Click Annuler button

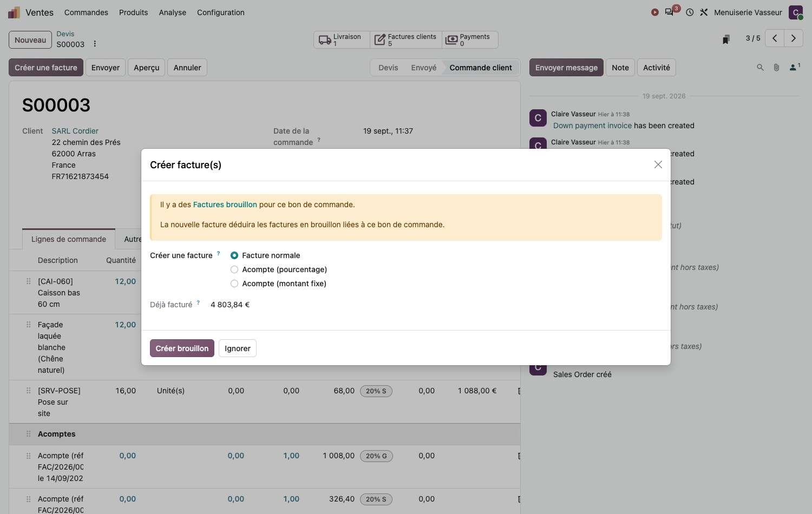[187, 68]
